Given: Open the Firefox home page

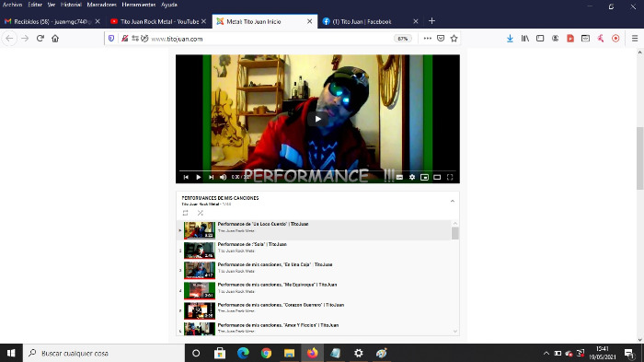Looking at the screenshot, I should tap(55, 39).
